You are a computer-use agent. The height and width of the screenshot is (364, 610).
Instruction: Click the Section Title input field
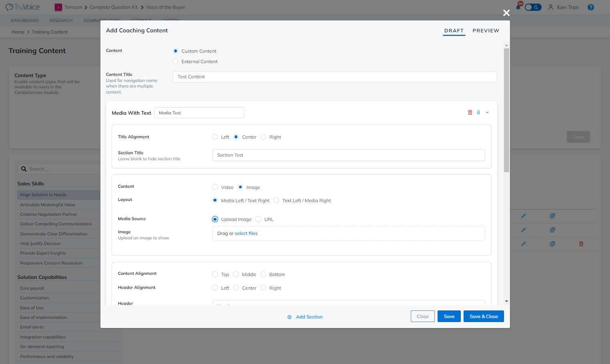click(x=349, y=155)
